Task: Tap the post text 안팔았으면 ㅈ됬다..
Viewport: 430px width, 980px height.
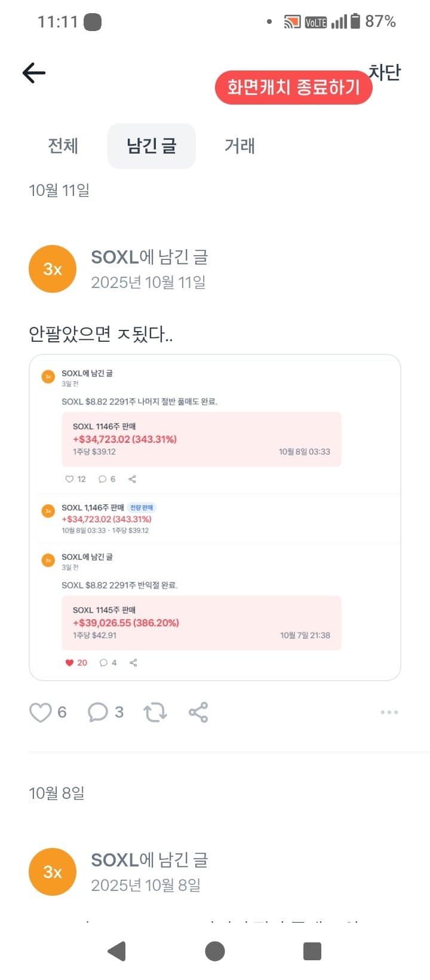Action: [101, 333]
